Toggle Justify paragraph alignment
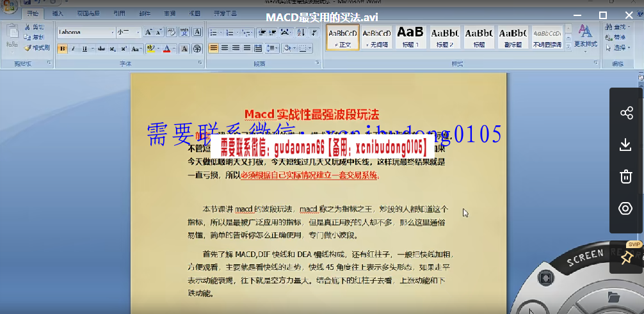The height and width of the screenshot is (314, 644). pos(247,49)
